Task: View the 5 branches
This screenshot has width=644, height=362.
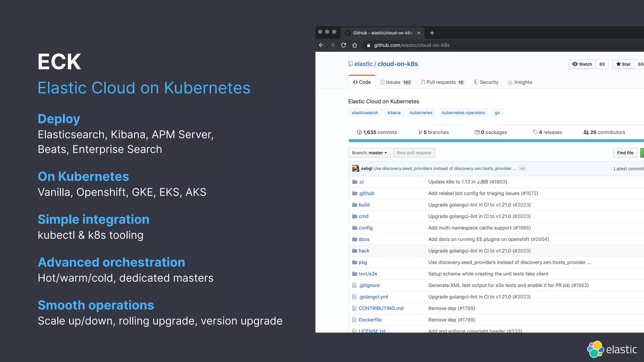Action: (433, 132)
